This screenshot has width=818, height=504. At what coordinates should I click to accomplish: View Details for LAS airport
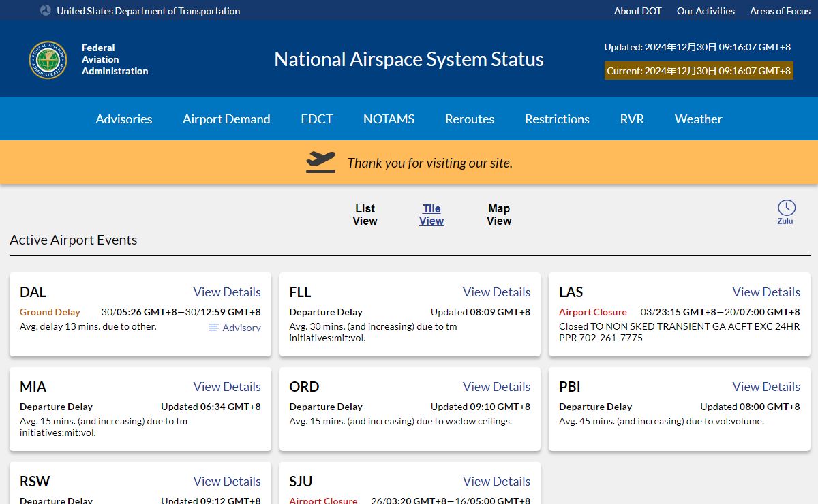pyautogui.click(x=766, y=292)
